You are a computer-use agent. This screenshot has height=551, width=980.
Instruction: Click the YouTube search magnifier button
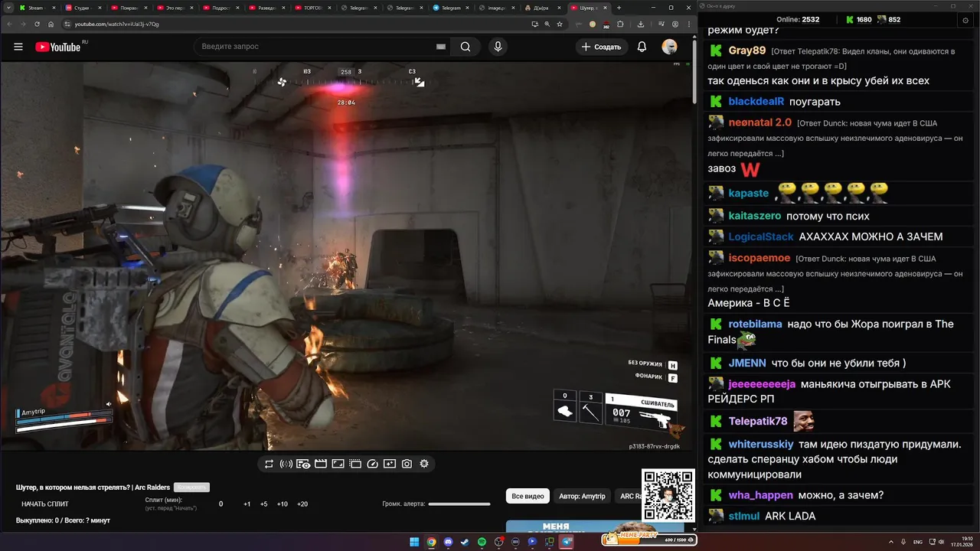click(x=465, y=47)
